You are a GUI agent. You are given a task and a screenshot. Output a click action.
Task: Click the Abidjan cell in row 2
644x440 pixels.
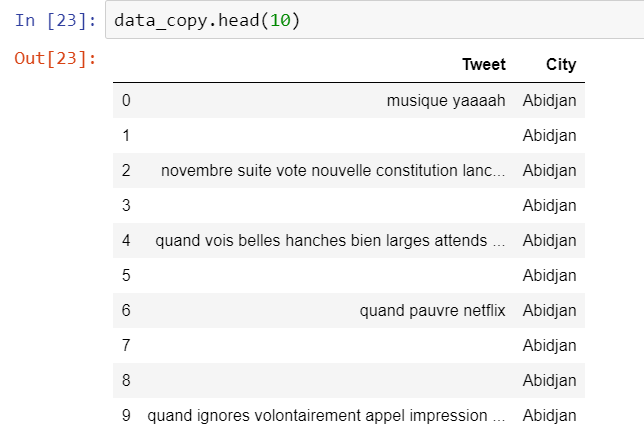tap(549, 170)
